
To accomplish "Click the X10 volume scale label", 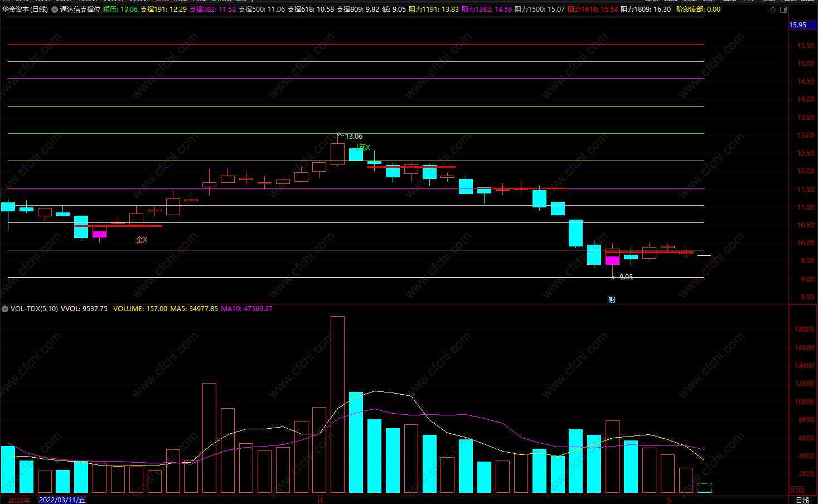I will tap(797, 491).
